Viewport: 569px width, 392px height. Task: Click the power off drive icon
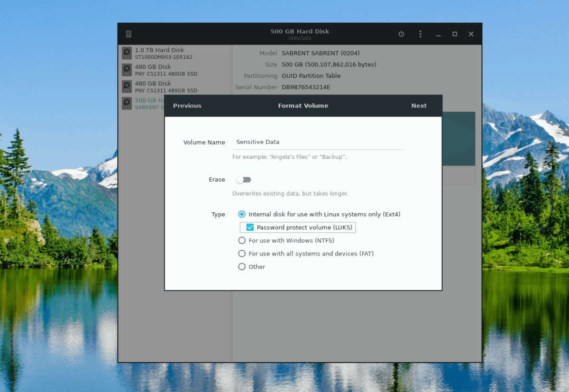[401, 34]
